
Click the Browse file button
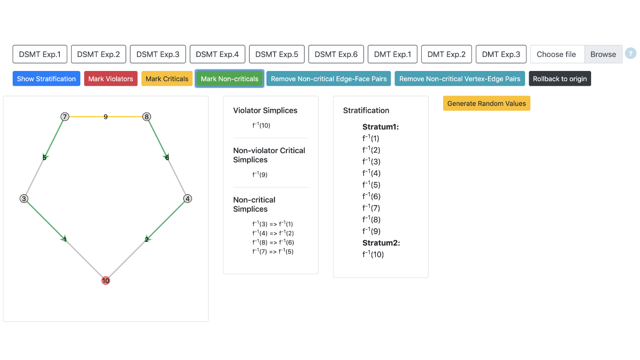[603, 54]
